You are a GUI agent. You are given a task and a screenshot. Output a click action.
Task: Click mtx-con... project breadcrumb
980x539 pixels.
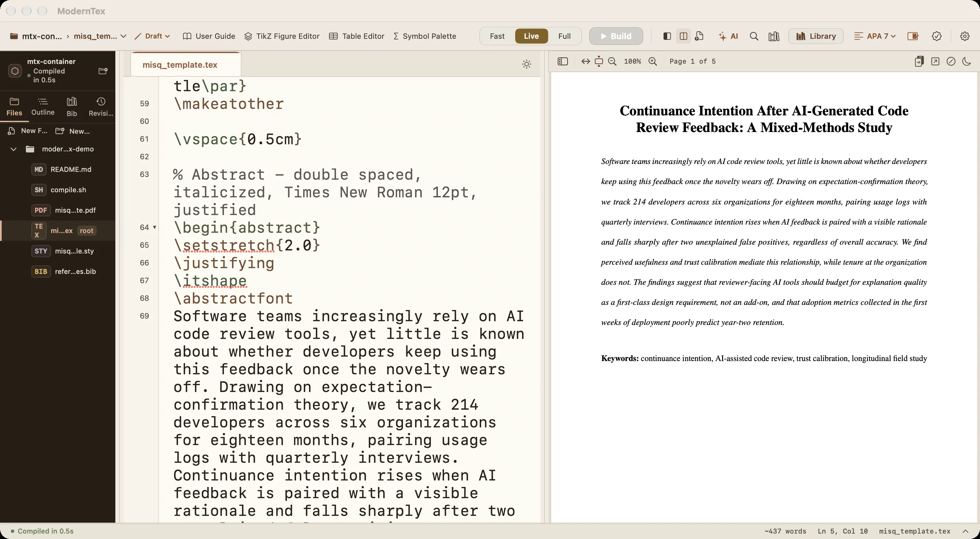click(36, 36)
